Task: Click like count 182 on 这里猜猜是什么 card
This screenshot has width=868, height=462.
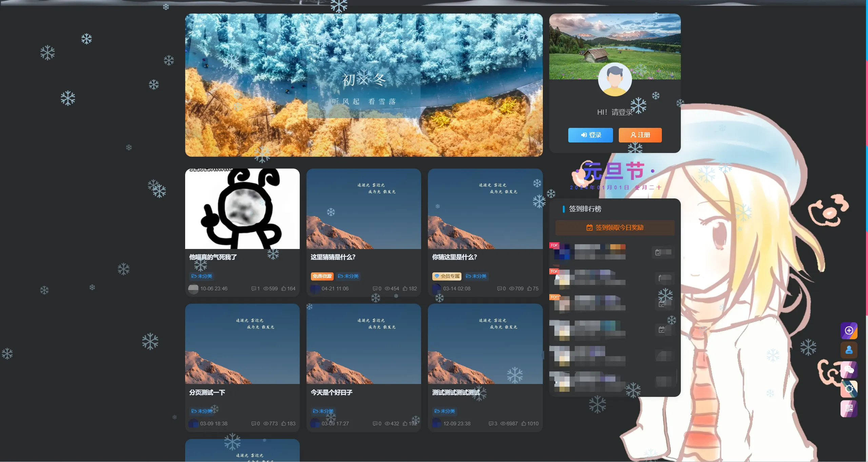Action: [x=410, y=289]
